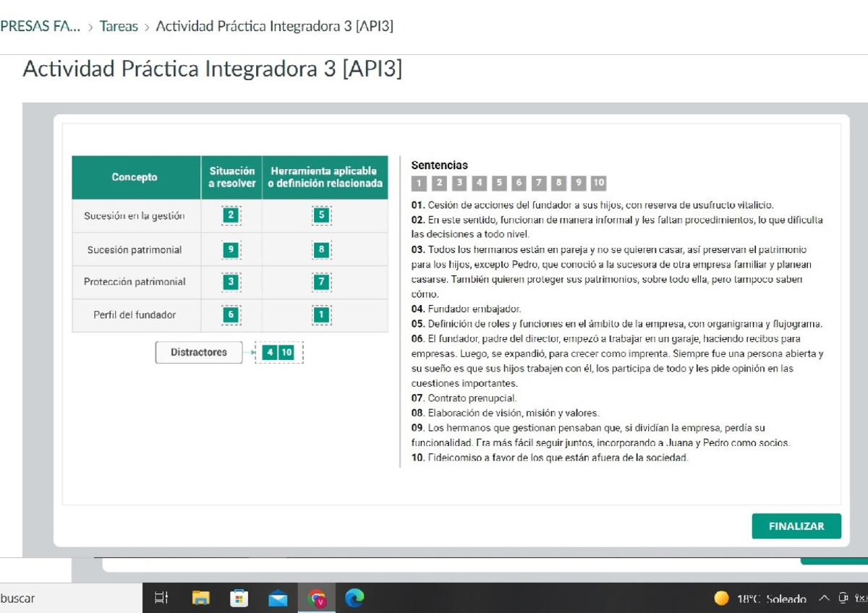Launch Microsoft Store from the taskbar
The height and width of the screenshot is (613, 868).
coord(239,598)
